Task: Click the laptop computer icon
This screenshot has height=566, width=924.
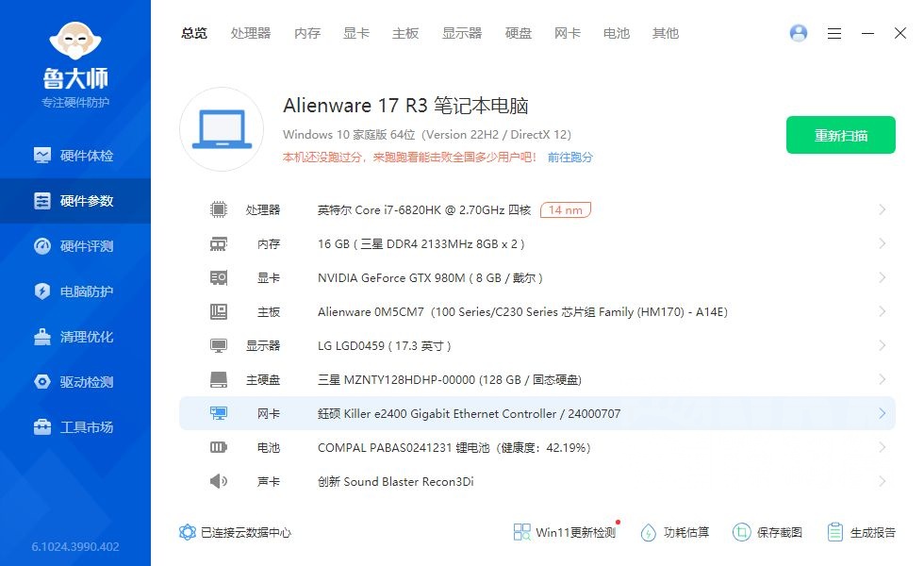Action: tap(222, 129)
